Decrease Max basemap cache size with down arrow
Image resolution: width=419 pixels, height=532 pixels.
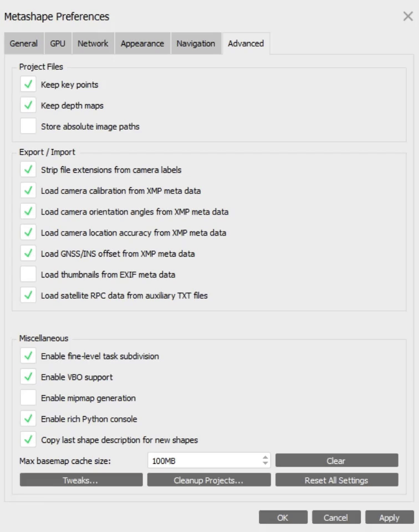265,464
